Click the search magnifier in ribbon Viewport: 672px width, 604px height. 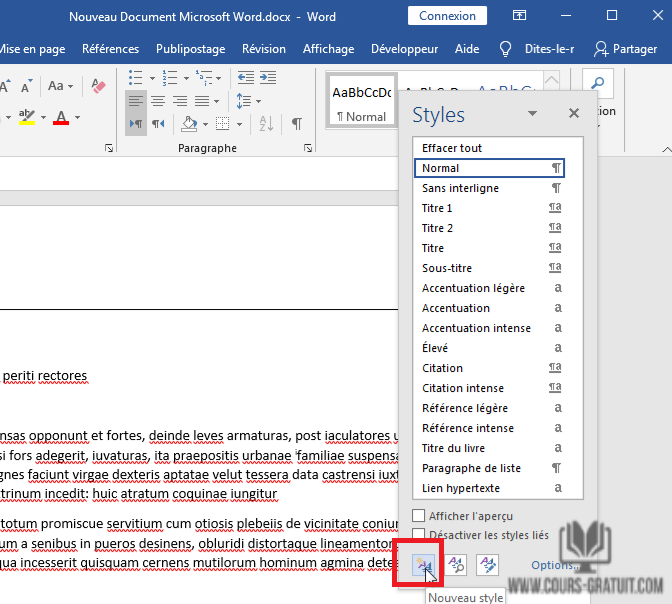point(598,83)
